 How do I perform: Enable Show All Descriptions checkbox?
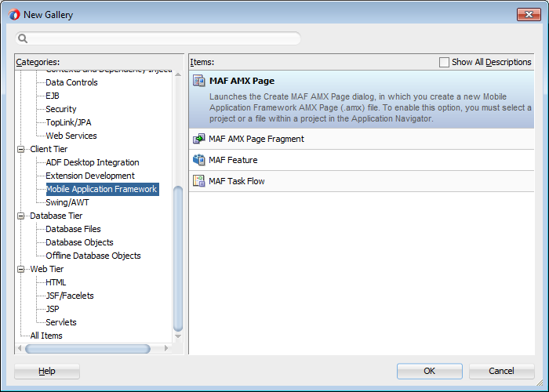point(444,62)
